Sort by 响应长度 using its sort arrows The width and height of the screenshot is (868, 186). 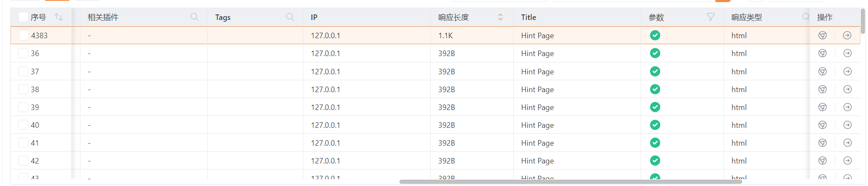[500, 17]
